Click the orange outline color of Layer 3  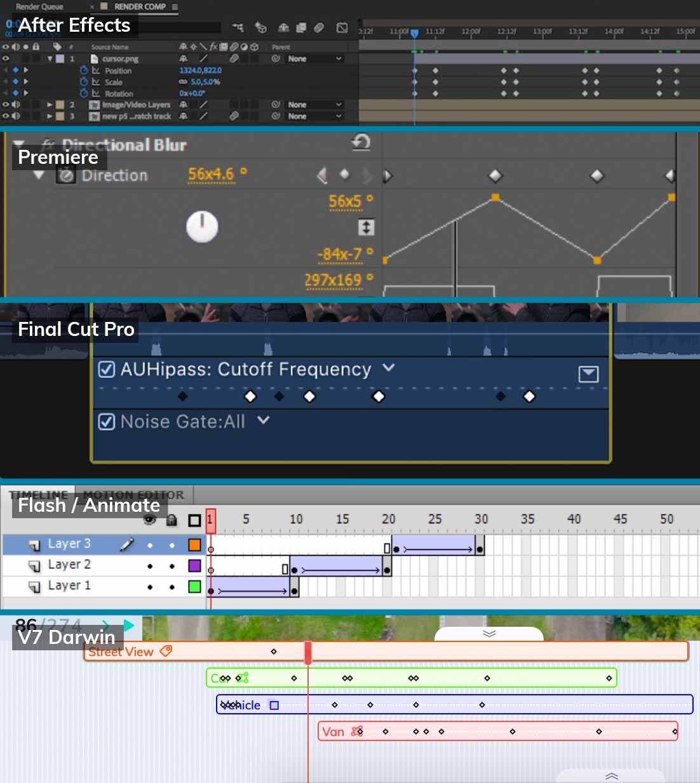tap(194, 545)
